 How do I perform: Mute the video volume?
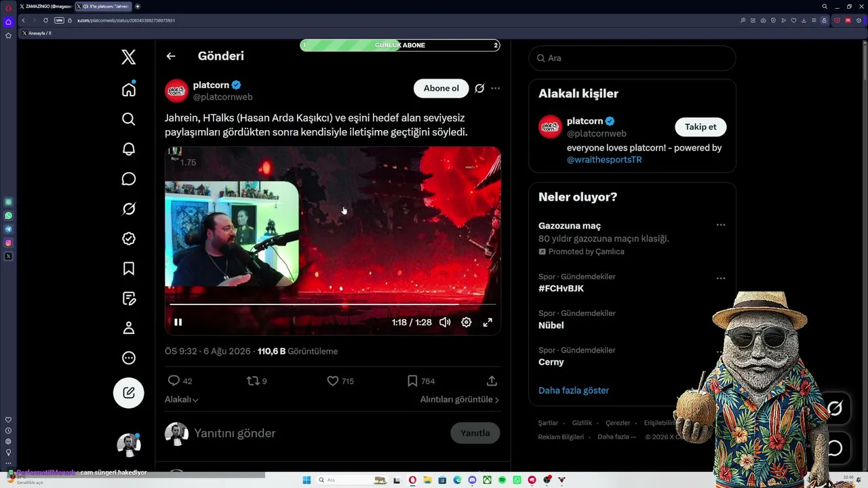point(445,323)
